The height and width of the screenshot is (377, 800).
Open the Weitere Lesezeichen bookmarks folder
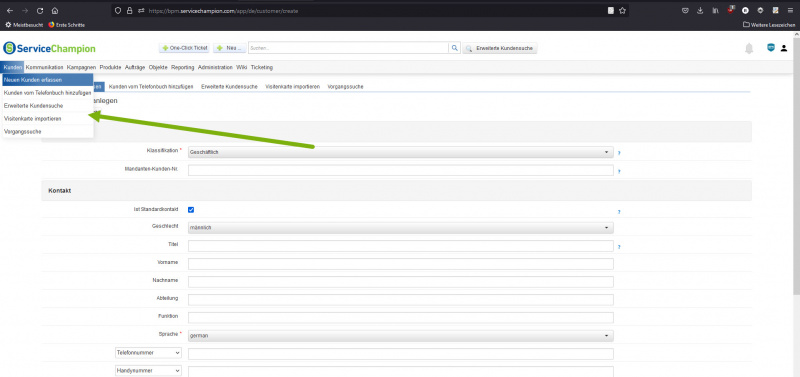tap(769, 24)
